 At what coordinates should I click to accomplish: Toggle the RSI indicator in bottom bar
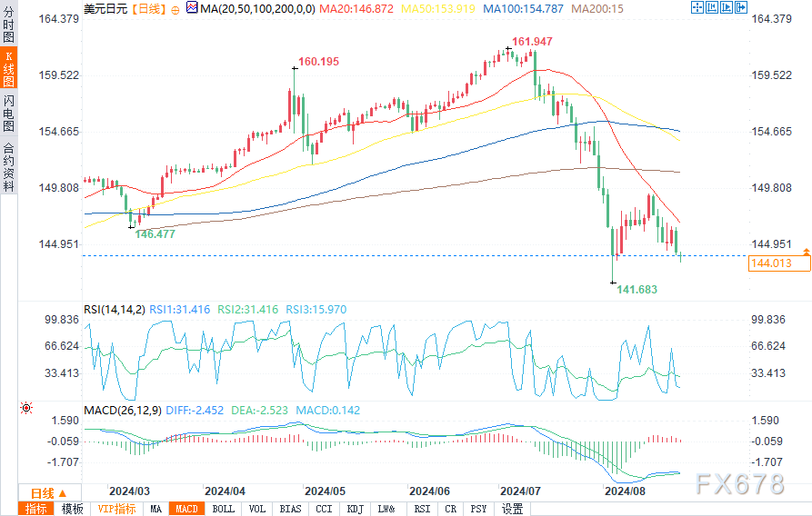coord(423,509)
